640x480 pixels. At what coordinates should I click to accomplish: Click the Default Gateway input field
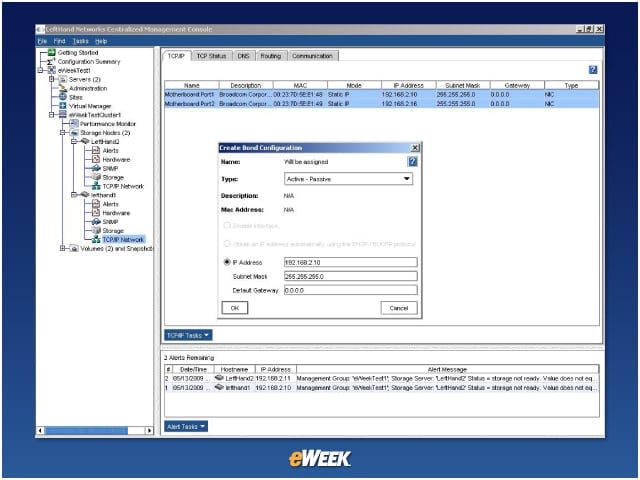click(351, 290)
